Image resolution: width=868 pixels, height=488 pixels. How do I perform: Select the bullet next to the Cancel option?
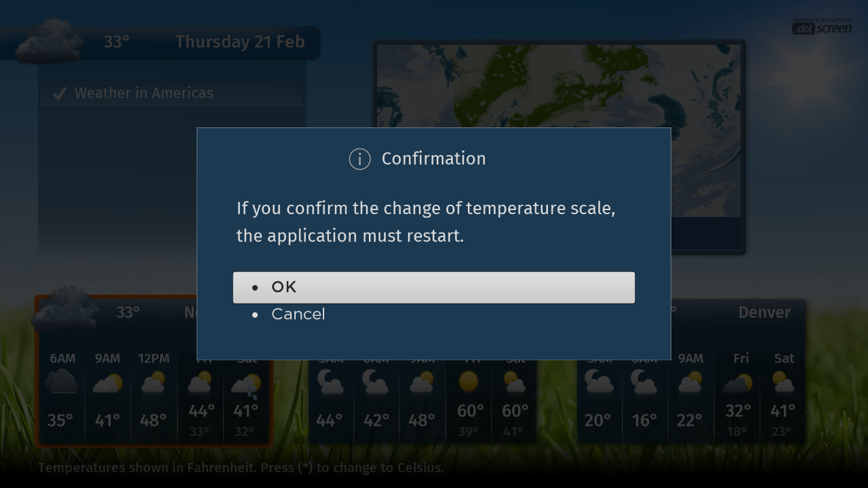pos(255,315)
